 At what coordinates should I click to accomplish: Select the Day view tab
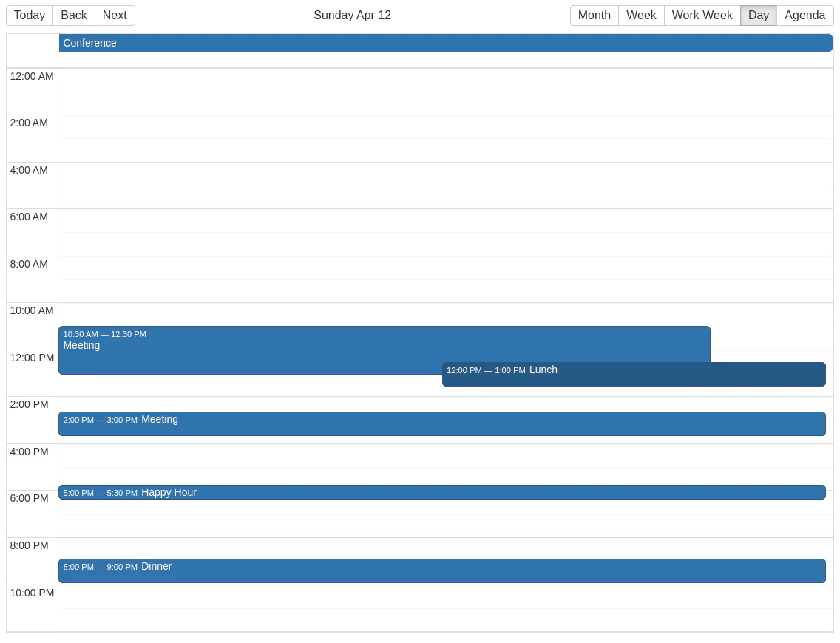pos(758,15)
